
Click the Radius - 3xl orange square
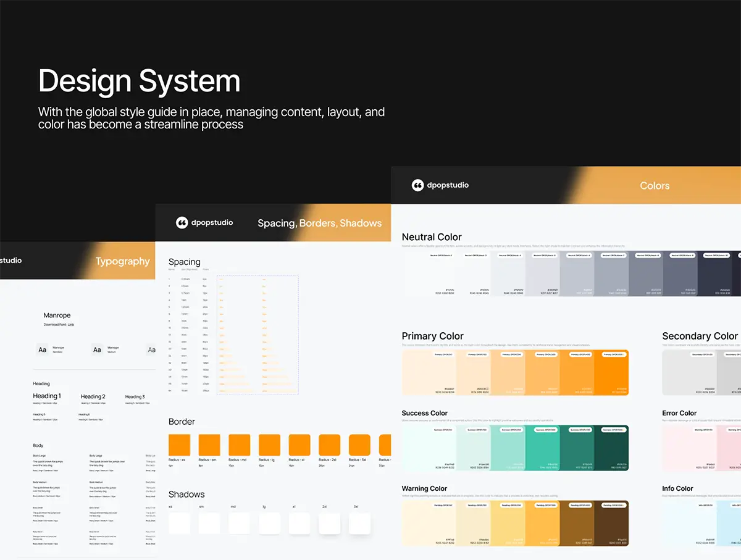pos(359,445)
